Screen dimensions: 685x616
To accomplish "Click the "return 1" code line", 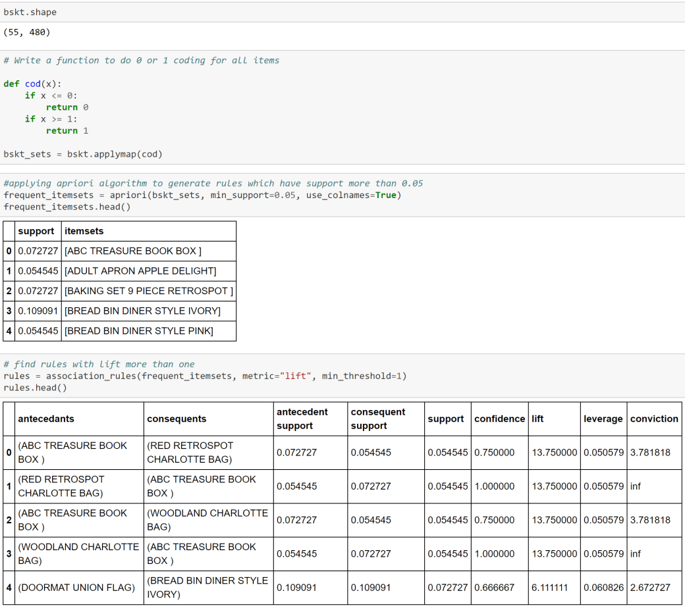I will (67, 131).
